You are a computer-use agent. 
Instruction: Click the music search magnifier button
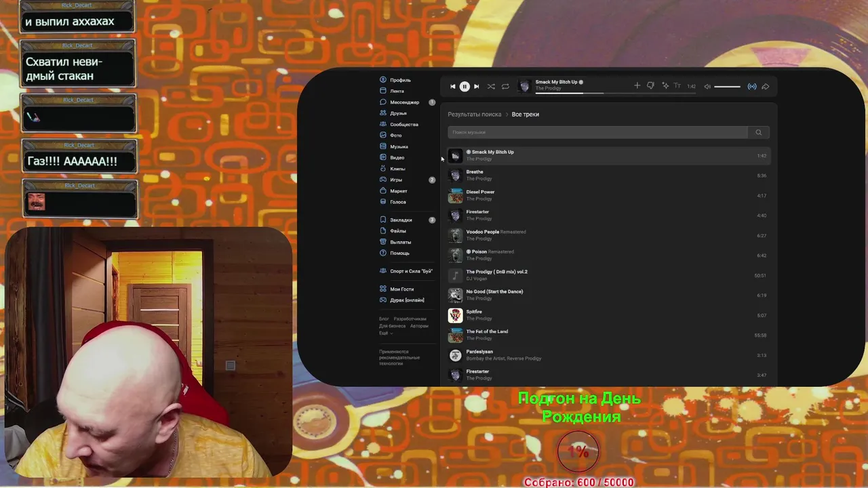758,132
